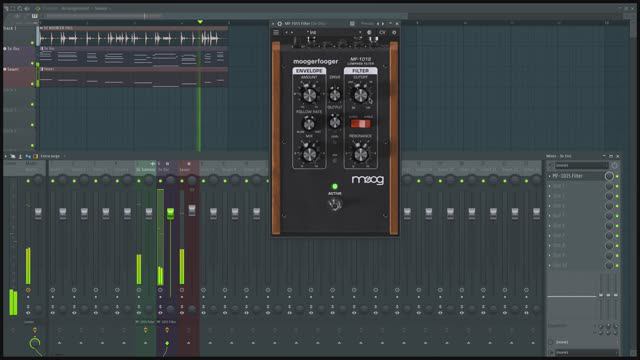Viewport: 640px width, 360px height.
Task: Click the Follow Rate knob
Action: point(309,123)
